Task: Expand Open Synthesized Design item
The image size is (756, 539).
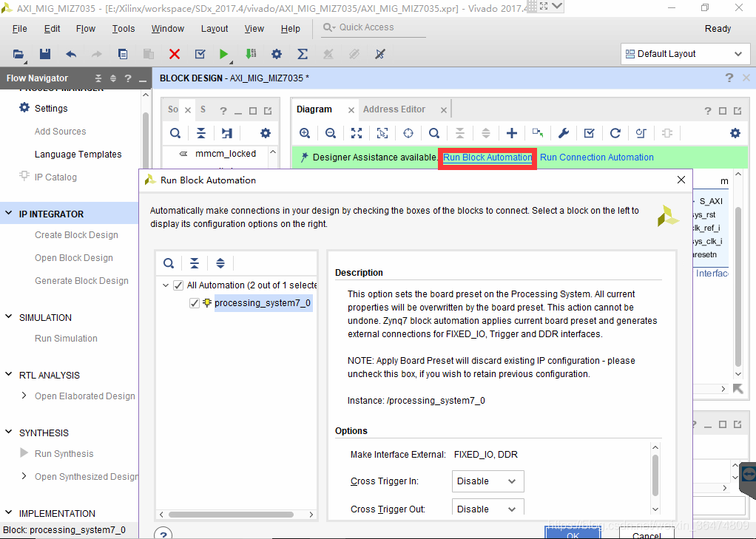Action: [x=24, y=476]
